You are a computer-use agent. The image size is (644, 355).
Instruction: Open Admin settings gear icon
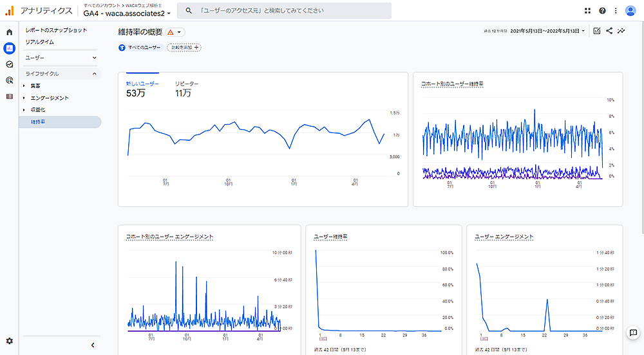tap(9, 341)
